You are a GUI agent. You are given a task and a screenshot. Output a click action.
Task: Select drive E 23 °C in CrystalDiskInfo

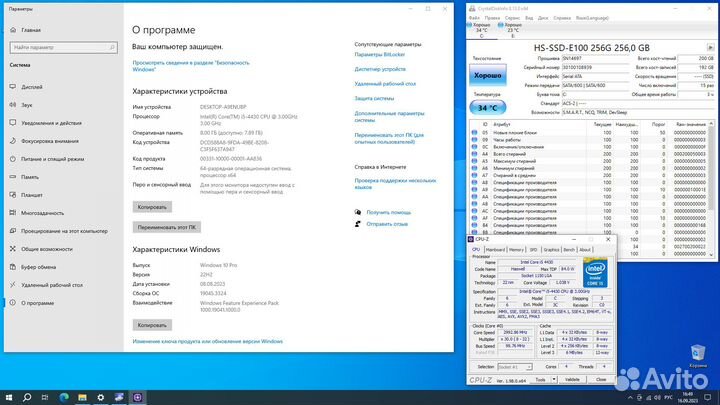512,30
